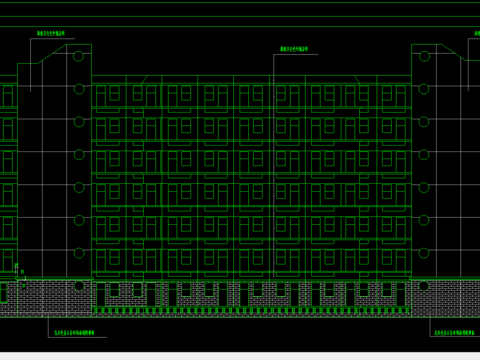The width and height of the screenshot is (480, 360).
Task: Select the bottom-left annotation text below the brick base
Action: 74,332
